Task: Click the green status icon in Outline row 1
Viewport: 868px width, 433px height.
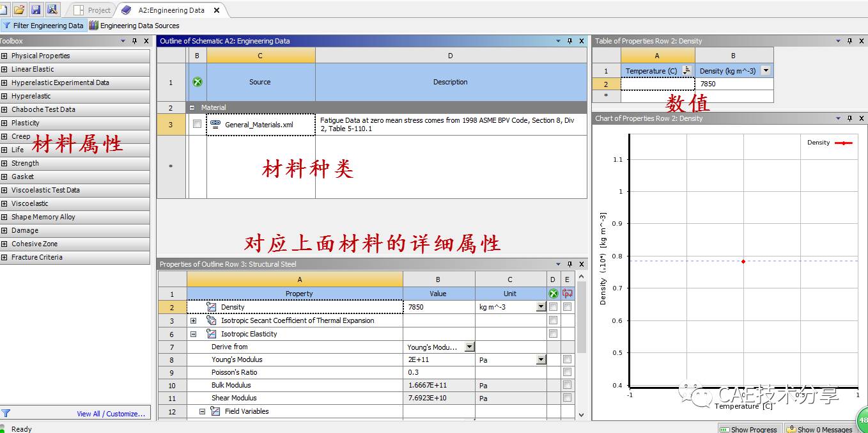Action: (197, 82)
